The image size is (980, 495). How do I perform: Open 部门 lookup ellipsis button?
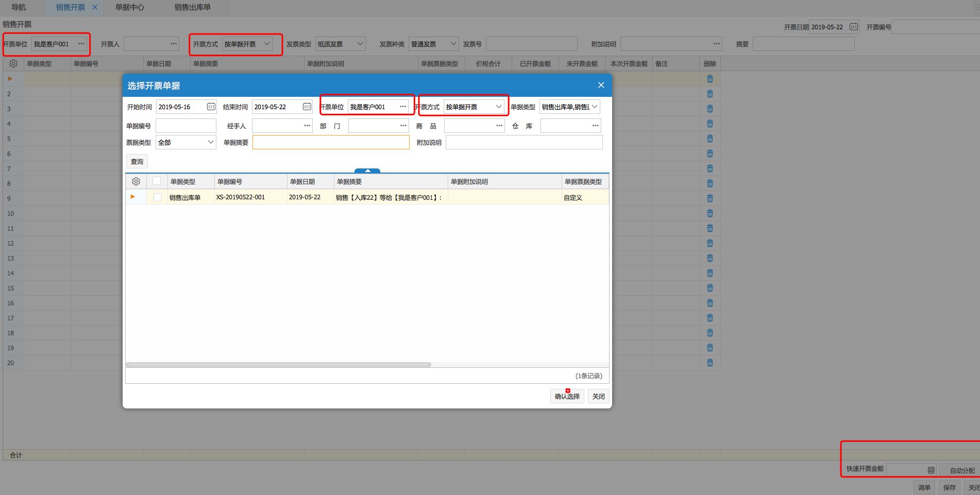403,126
